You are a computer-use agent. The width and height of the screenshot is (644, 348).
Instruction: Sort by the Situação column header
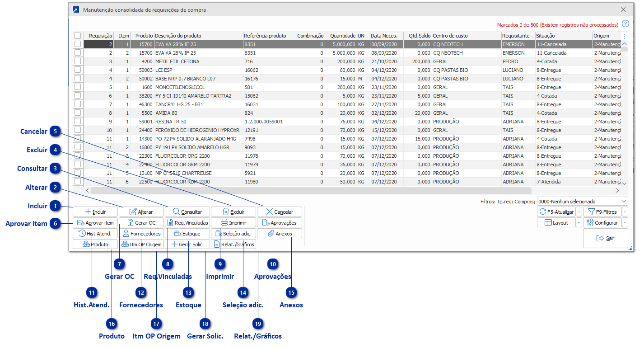[563, 36]
